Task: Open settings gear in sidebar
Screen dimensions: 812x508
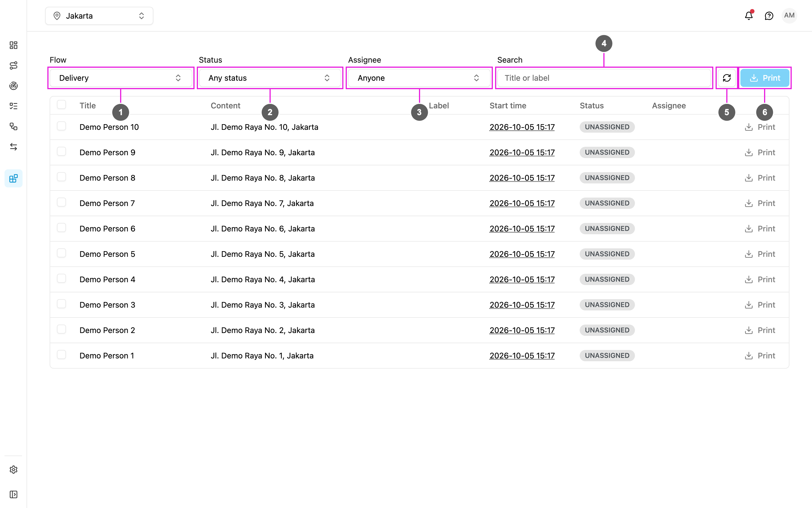Action: 14,469
